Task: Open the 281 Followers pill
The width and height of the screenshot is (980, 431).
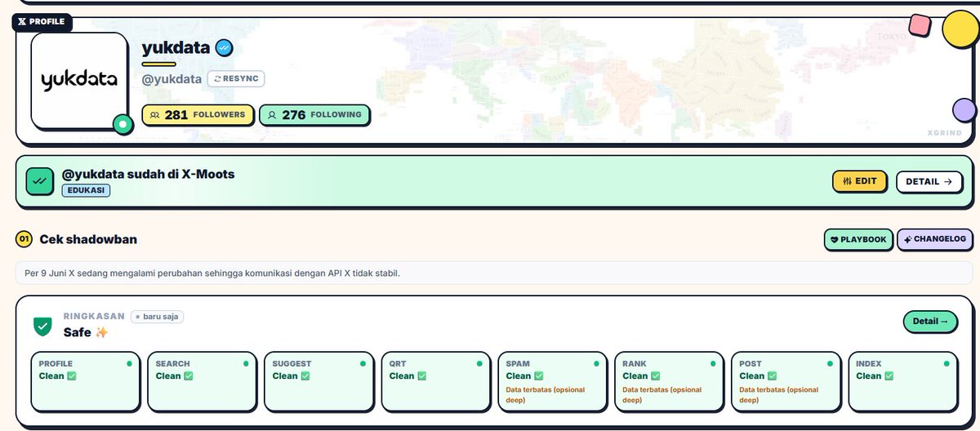Action: pos(198,115)
